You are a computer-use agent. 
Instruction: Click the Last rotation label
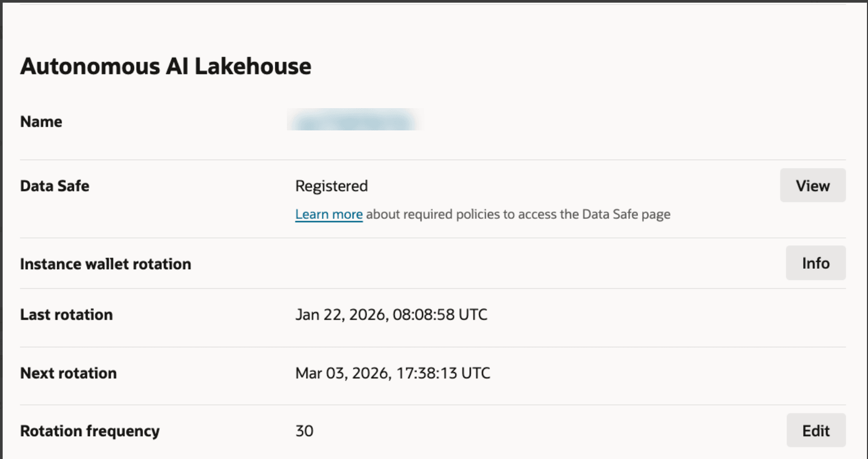point(66,314)
